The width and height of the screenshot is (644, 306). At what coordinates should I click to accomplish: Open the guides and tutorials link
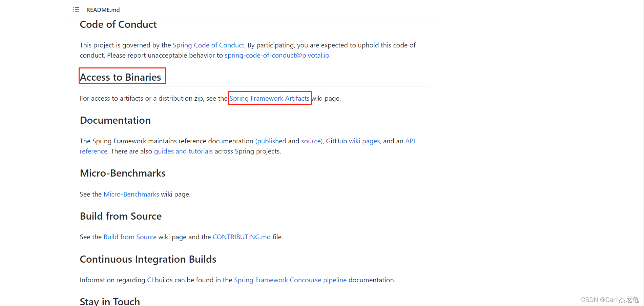click(x=183, y=151)
